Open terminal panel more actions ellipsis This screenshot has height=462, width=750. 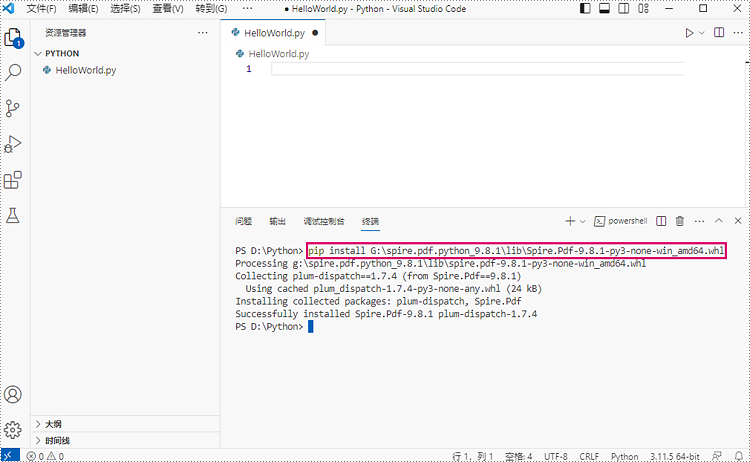pyautogui.click(x=699, y=221)
